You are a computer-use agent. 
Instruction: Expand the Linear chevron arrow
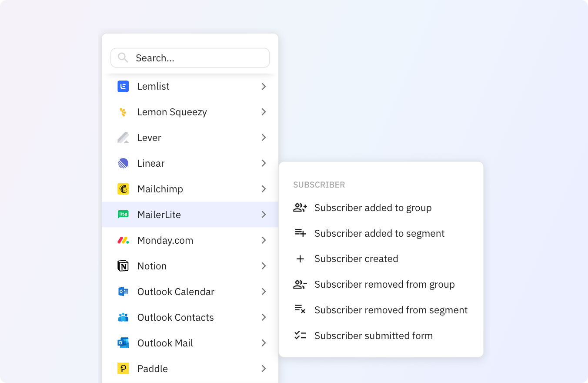264,163
